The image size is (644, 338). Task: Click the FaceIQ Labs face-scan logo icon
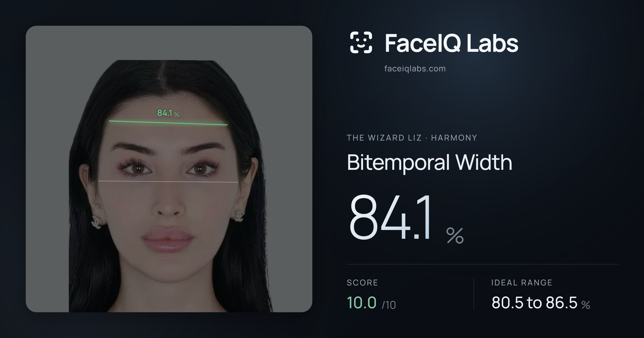point(361,42)
